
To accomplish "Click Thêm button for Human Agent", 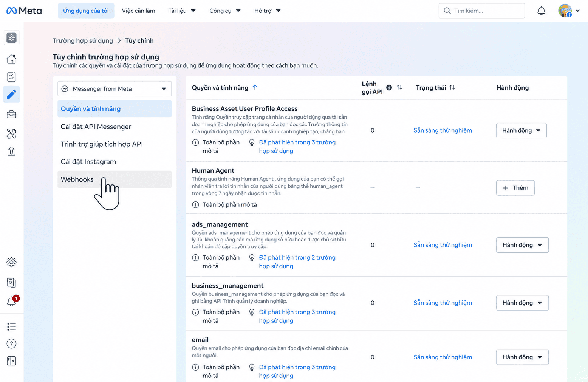I will pyautogui.click(x=515, y=188).
